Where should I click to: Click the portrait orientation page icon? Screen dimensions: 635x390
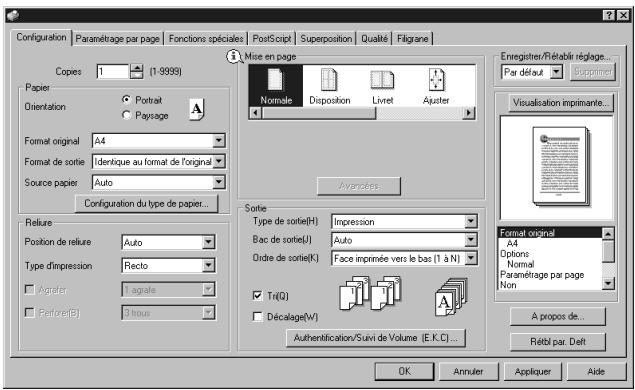click(x=197, y=109)
